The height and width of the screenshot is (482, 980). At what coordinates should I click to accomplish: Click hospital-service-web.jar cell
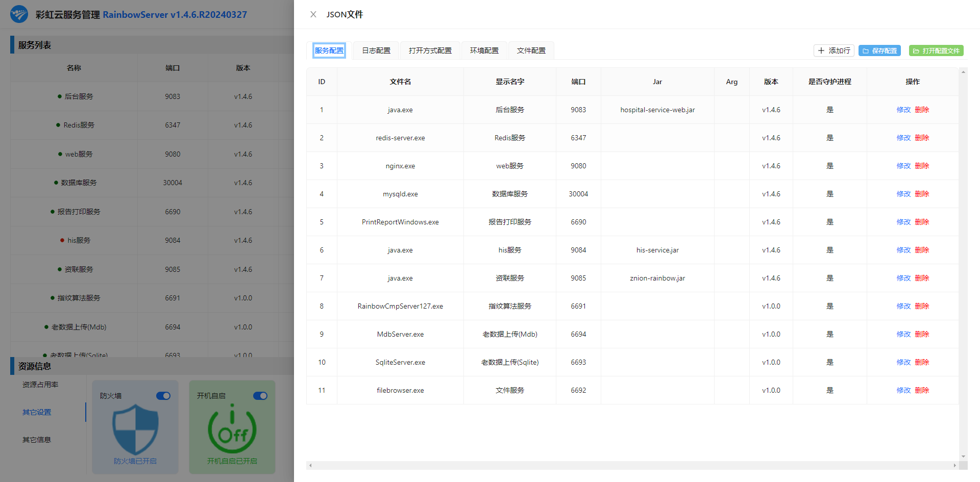pos(657,110)
